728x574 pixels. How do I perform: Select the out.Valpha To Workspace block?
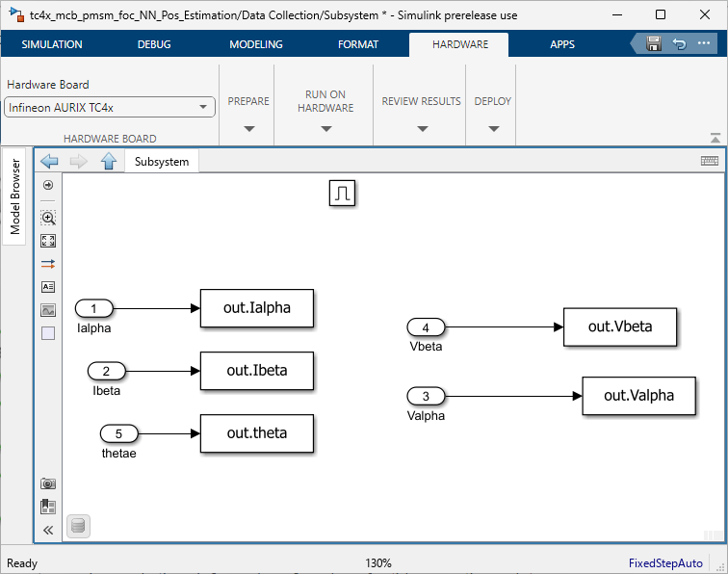(x=638, y=396)
